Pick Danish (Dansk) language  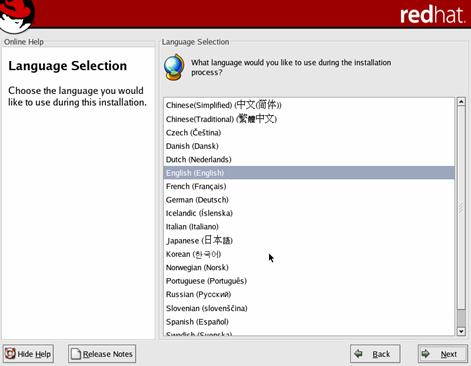point(309,146)
